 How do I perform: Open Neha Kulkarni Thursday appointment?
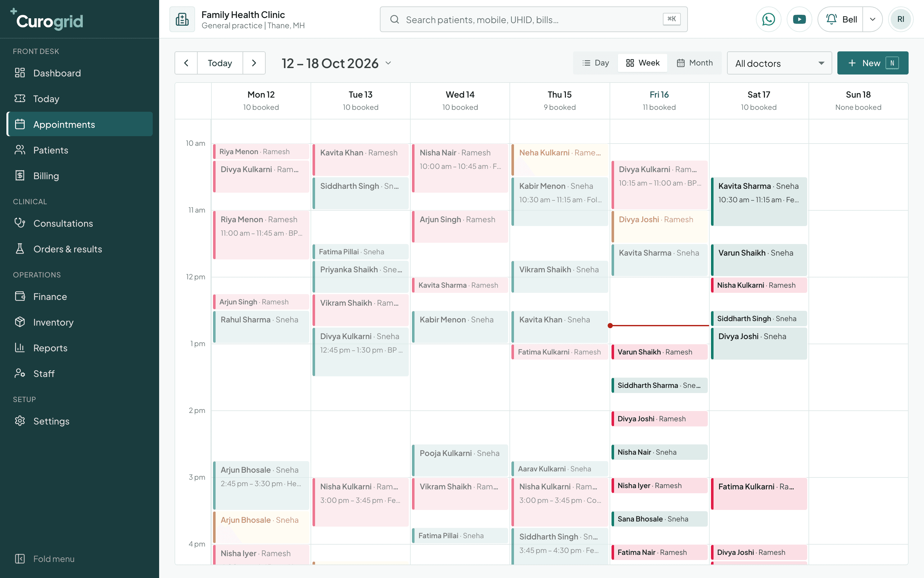tap(560, 160)
